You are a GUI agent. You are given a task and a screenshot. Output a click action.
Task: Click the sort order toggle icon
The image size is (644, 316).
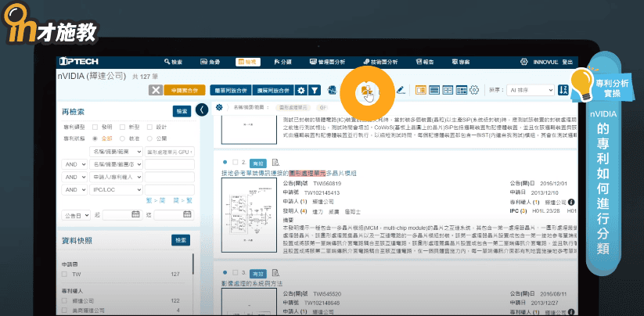tap(563, 91)
